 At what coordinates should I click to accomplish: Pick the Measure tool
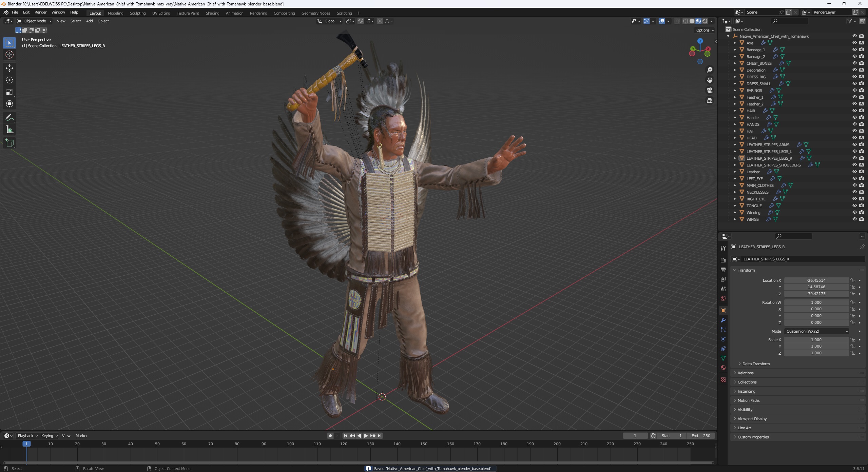coord(9,130)
